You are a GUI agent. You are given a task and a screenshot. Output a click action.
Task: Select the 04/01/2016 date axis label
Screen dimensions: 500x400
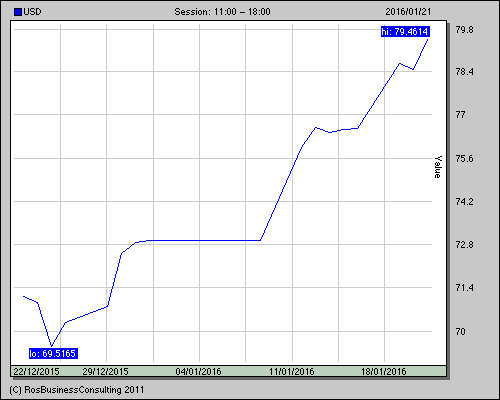coord(198,371)
